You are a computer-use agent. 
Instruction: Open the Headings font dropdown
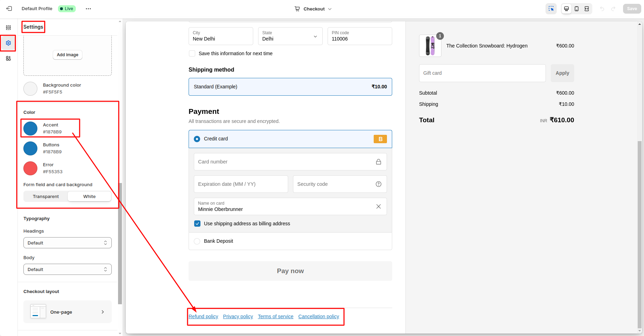point(67,243)
